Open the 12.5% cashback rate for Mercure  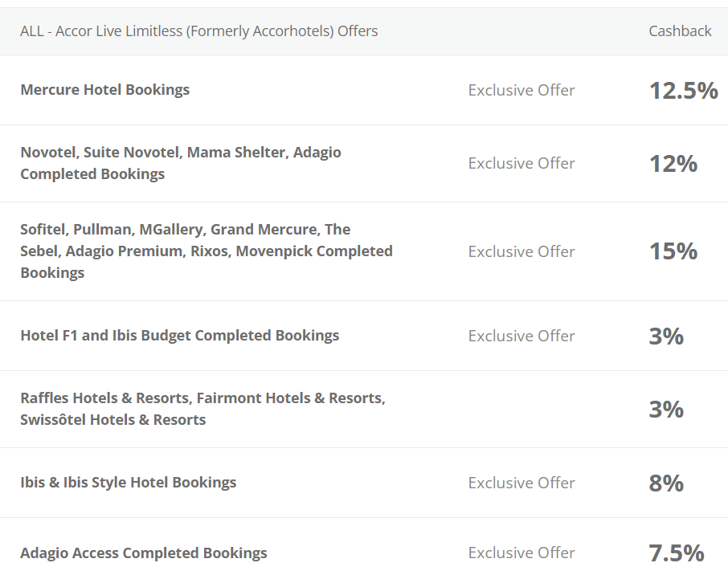click(x=684, y=90)
